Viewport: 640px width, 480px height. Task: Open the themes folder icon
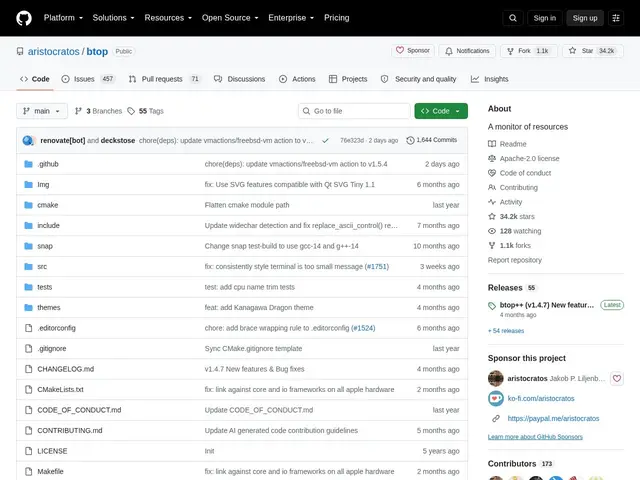(28, 307)
